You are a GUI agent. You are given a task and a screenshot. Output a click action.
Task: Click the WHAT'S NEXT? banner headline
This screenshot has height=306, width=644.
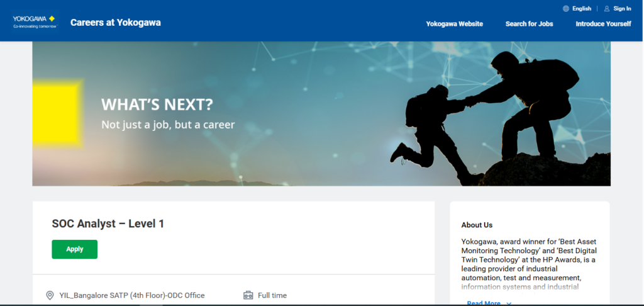pyautogui.click(x=157, y=105)
